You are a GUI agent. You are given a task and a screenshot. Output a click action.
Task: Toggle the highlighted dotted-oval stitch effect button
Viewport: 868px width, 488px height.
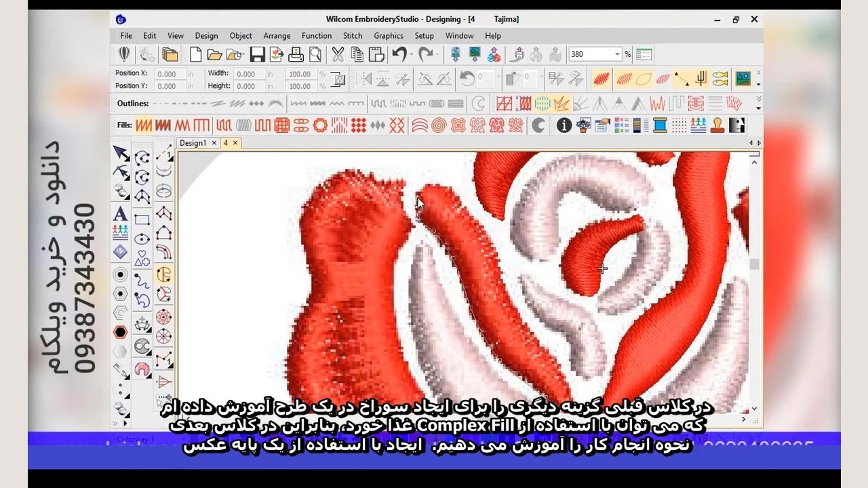pos(542,104)
